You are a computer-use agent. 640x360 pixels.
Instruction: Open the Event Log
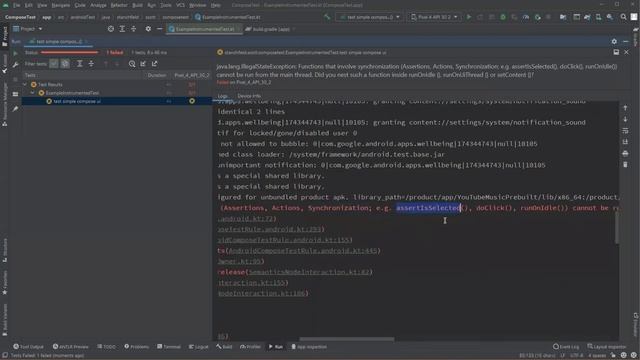click(566, 347)
